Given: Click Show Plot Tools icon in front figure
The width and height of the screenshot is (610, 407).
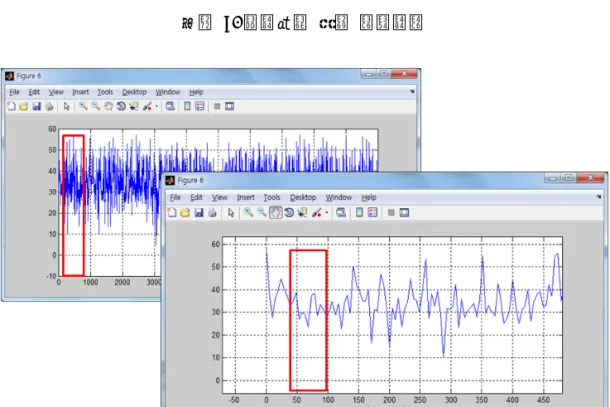Looking at the screenshot, I should [404, 212].
